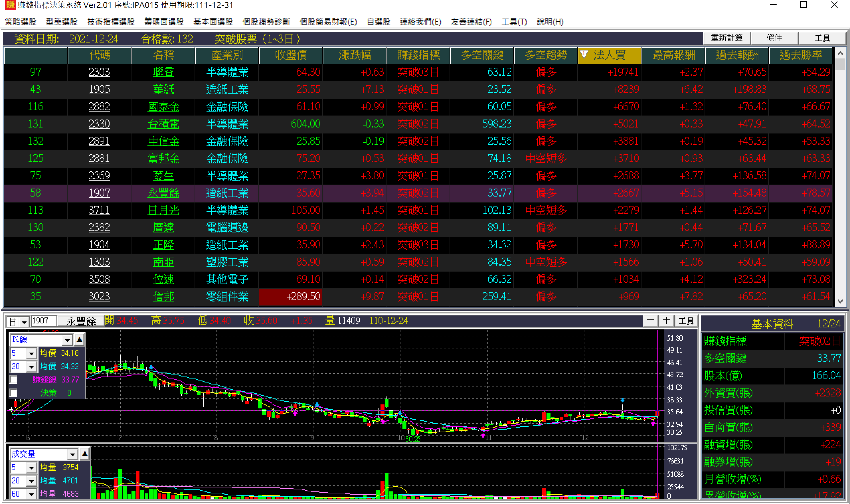Enable the 賺錢線 checkbox
Screen dimensions: 850x504
pos(14,380)
